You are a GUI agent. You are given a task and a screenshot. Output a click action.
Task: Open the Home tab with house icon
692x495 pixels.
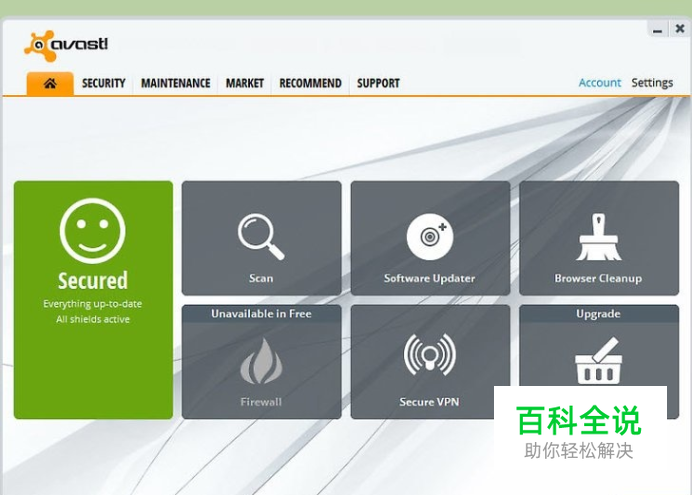tap(50, 83)
